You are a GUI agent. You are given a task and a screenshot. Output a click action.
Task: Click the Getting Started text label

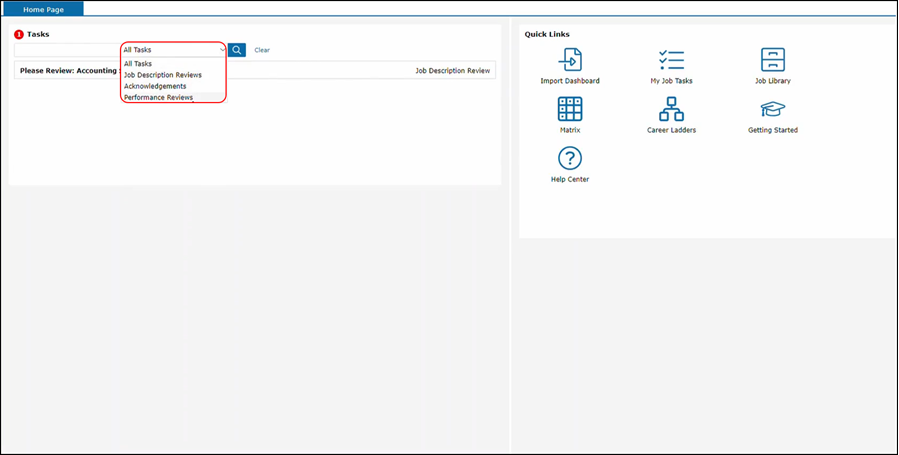click(772, 130)
